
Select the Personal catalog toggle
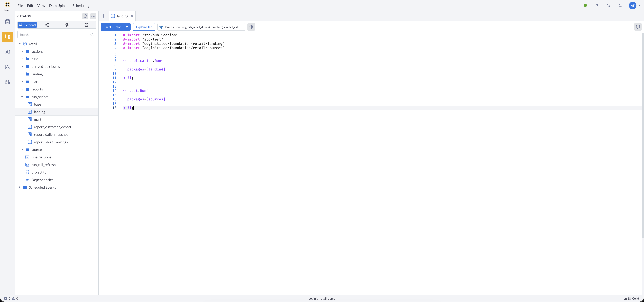coord(27,25)
